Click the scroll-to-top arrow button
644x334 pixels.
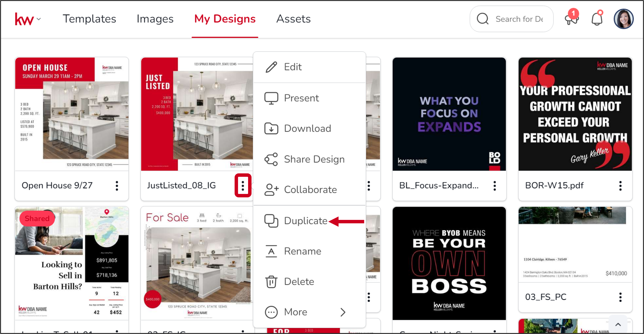(618, 324)
